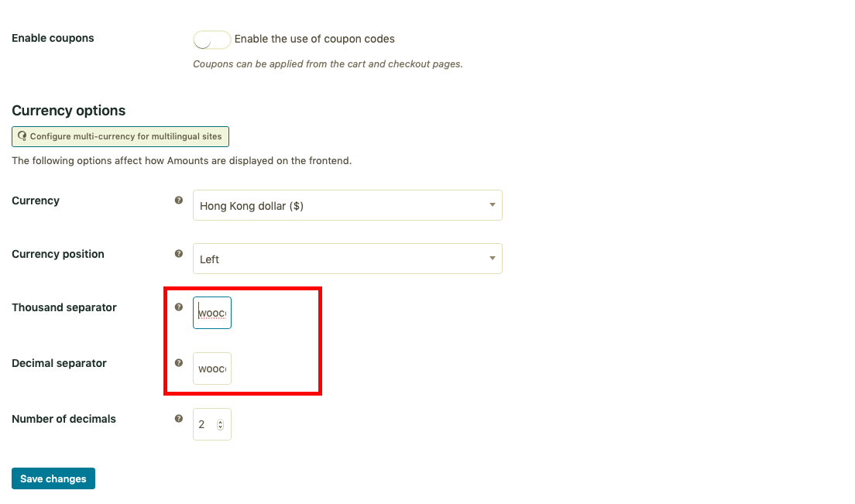Click the help icon beside Number of decimals
855x504 pixels.
(179, 418)
